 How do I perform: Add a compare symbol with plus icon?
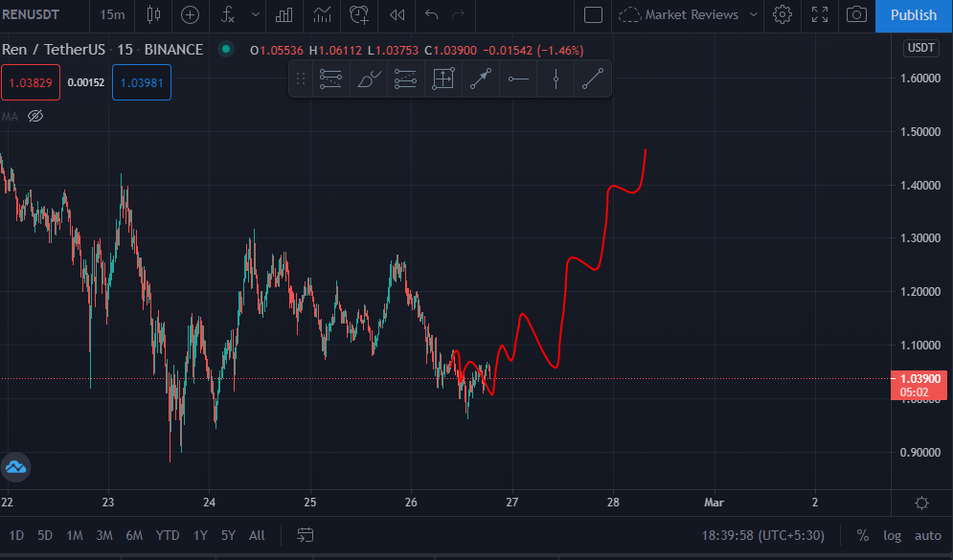coord(191,14)
